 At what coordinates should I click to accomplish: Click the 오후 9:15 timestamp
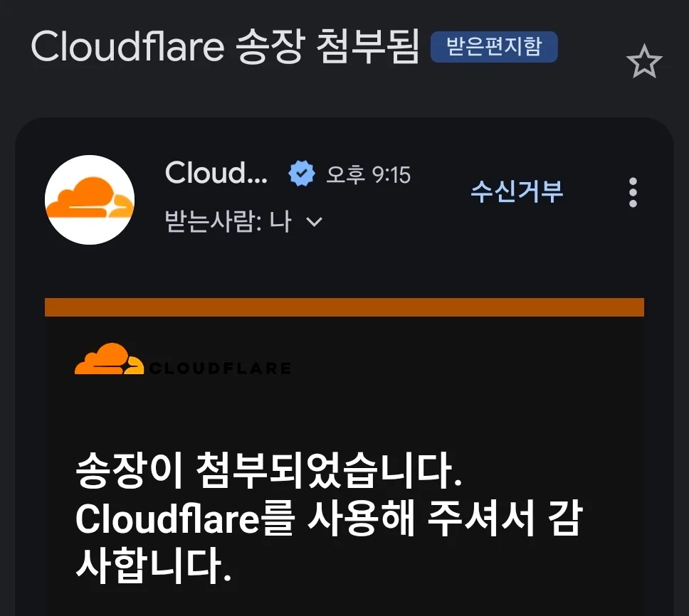point(368,175)
